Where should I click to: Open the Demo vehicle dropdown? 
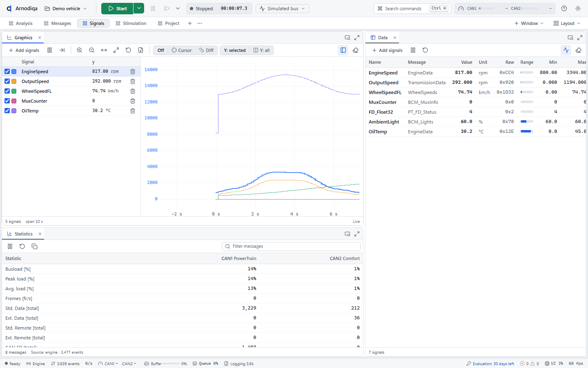point(66,9)
